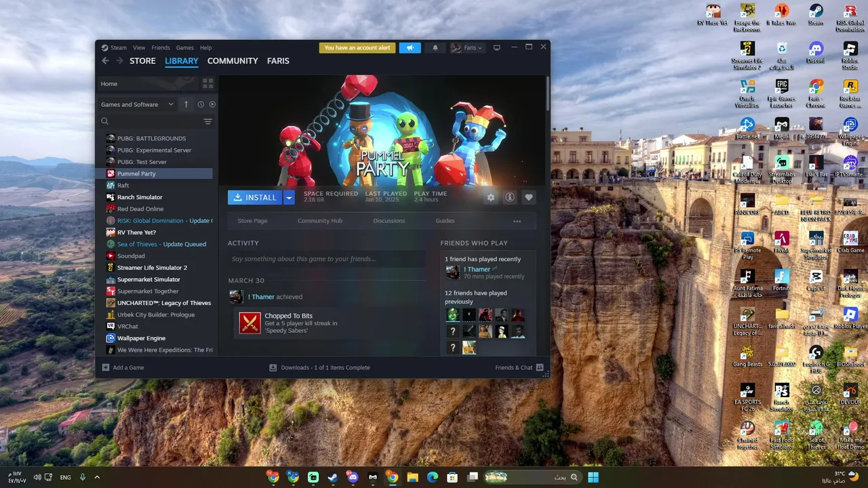Sort library with the up-arrow icon
Image resolution: width=868 pixels, height=488 pixels.
tap(186, 104)
